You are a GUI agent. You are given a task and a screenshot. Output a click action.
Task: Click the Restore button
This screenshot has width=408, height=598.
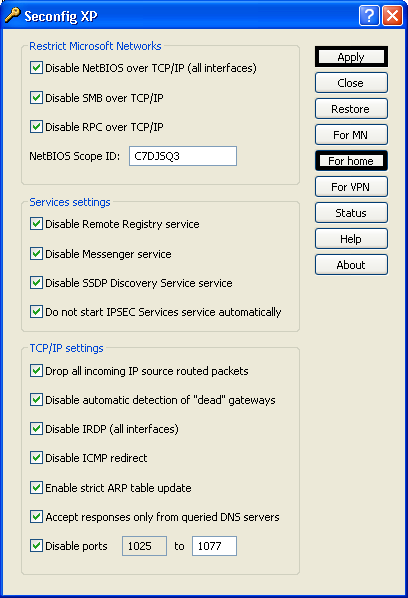351,109
